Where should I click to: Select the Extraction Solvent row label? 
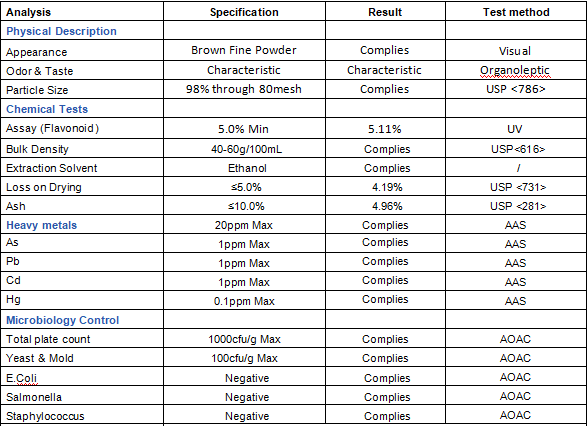tap(51, 168)
